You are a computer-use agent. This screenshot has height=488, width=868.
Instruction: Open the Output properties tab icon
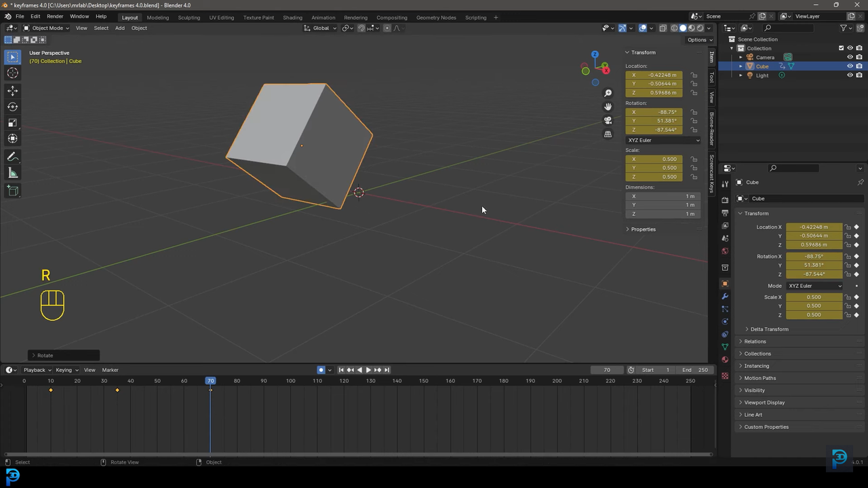click(x=725, y=213)
